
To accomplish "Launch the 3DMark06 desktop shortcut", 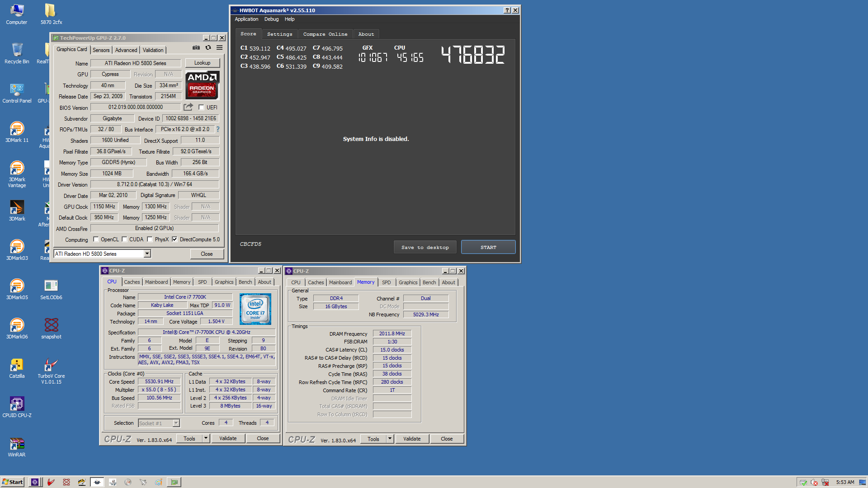I will pos(17,328).
